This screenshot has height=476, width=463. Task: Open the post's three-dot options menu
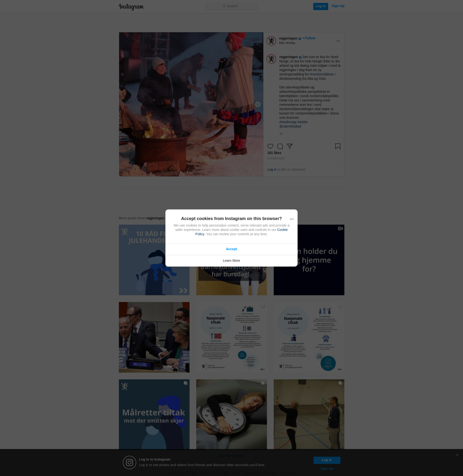(338, 41)
